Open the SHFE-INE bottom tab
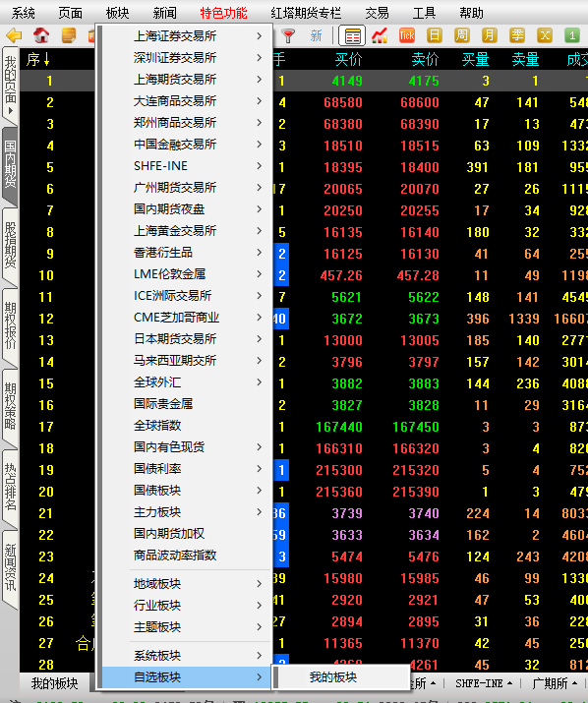 484,683
